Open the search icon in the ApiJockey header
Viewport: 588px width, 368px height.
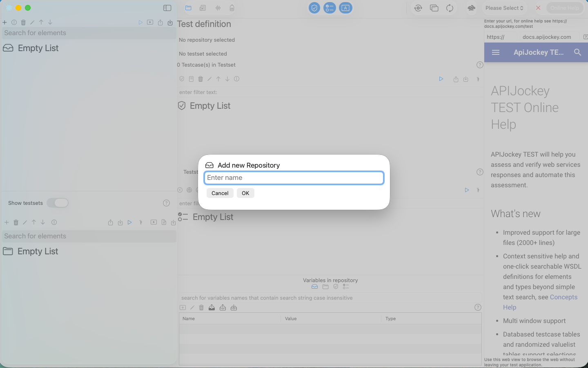point(577,52)
